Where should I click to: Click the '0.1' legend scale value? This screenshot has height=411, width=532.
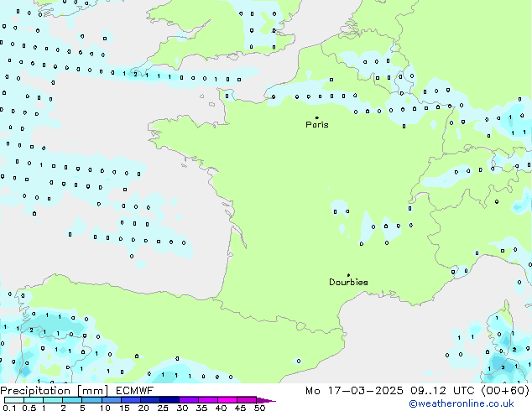click(9, 408)
